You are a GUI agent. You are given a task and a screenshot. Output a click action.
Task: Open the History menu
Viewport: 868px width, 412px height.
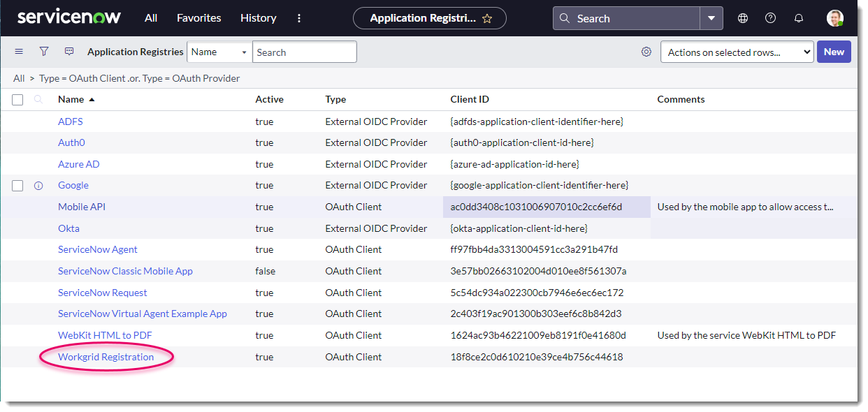pos(259,18)
